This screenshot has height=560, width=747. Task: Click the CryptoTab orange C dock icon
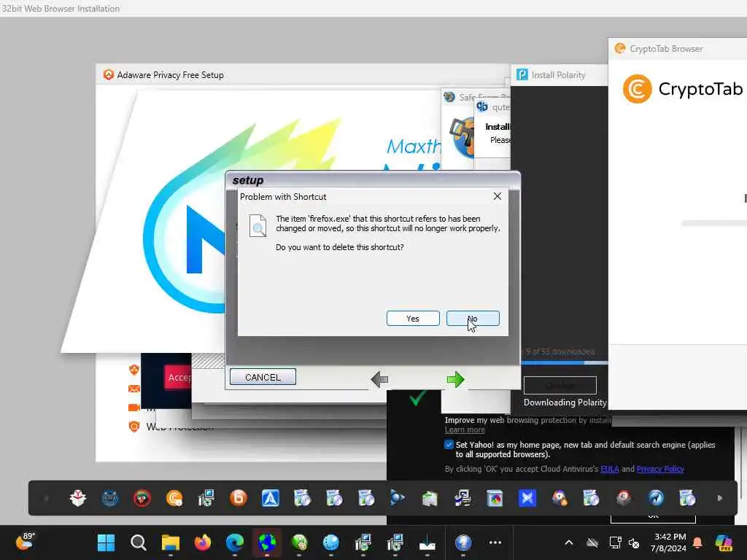(x=174, y=498)
